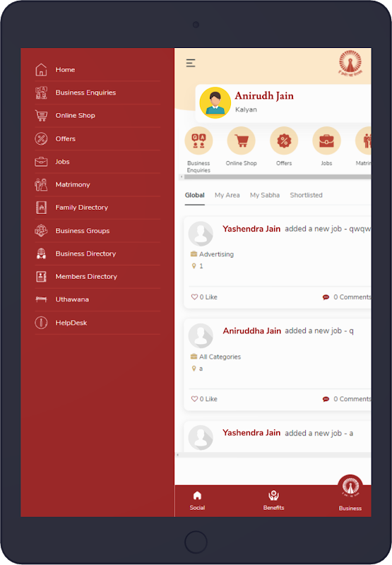Tap the Benefits bottom navigation button
This screenshot has height=565, width=392.
coord(273,501)
